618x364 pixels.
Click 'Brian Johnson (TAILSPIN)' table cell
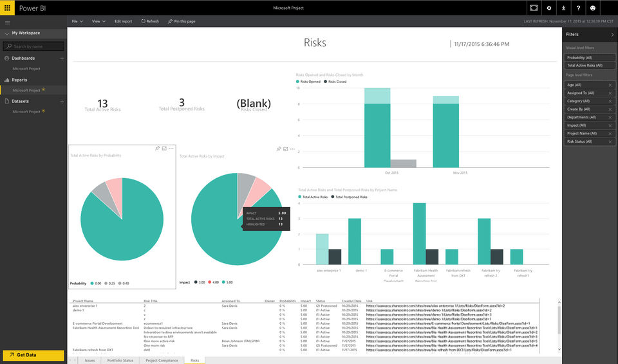pyautogui.click(x=240, y=341)
